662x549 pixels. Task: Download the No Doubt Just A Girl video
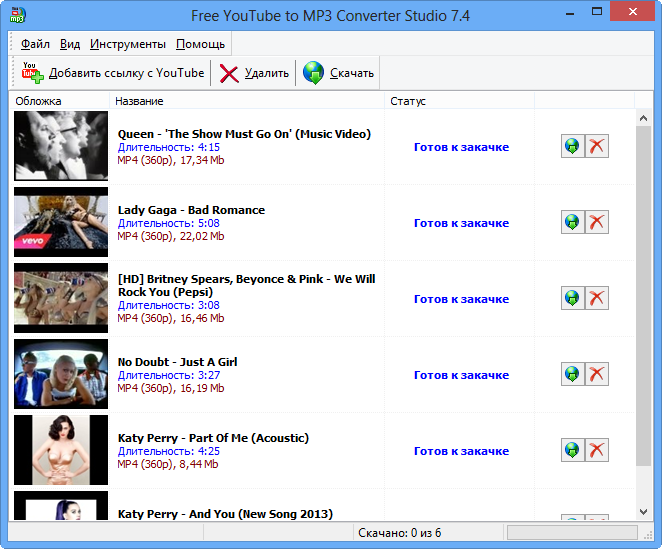[572, 374]
